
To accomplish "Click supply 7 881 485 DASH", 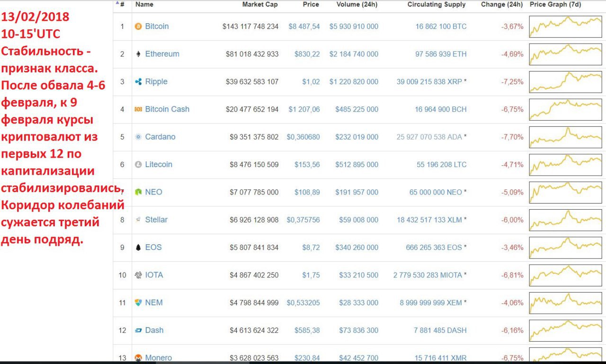I will pos(440,330).
